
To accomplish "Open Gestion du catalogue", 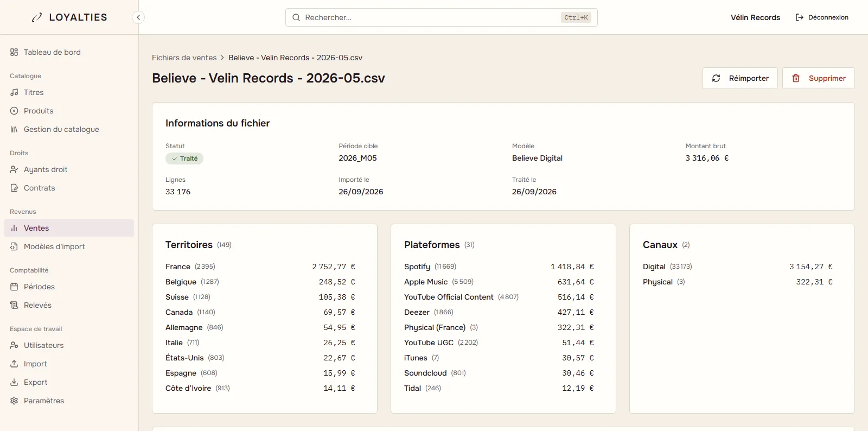I will point(61,129).
